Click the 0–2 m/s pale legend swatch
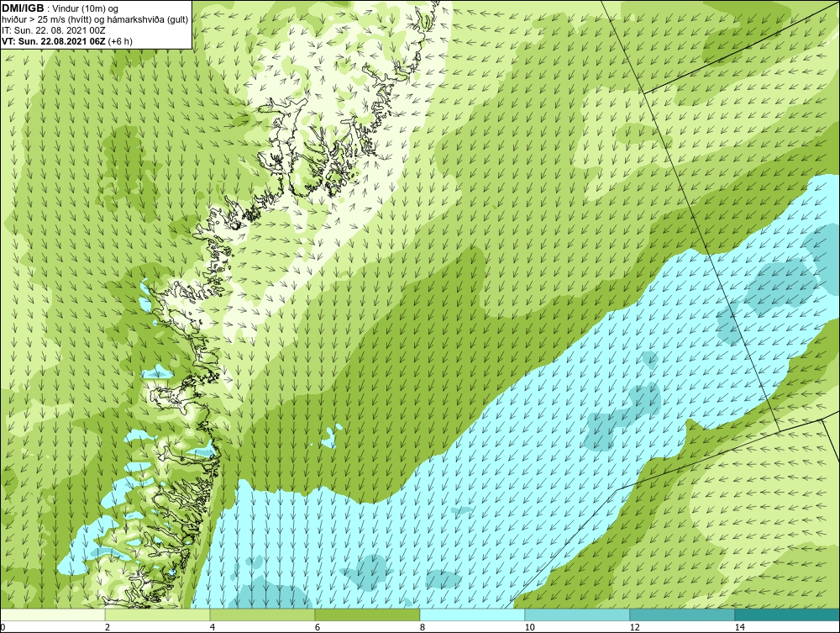The image size is (840, 633). pyautogui.click(x=52, y=615)
